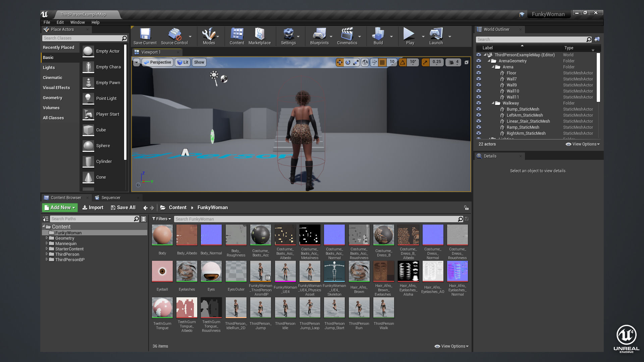Click the Save All button
This screenshot has height=362, width=644.
tap(123, 208)
